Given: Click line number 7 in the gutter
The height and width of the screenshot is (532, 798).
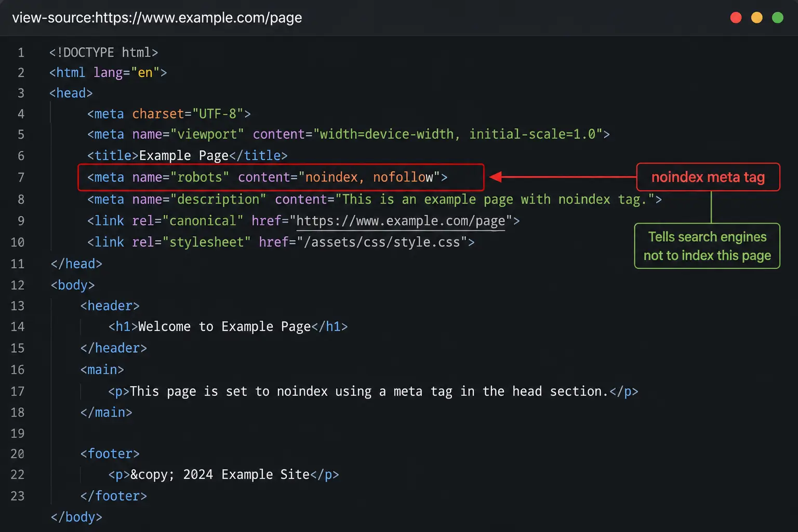Looking at the screenshot, I should [21, 178].
